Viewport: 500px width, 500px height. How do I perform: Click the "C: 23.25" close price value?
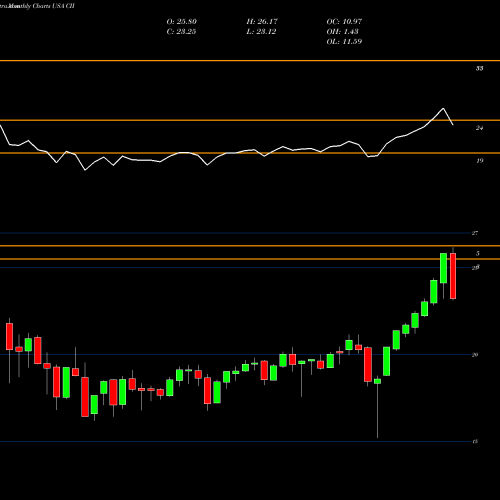(181, 32)
